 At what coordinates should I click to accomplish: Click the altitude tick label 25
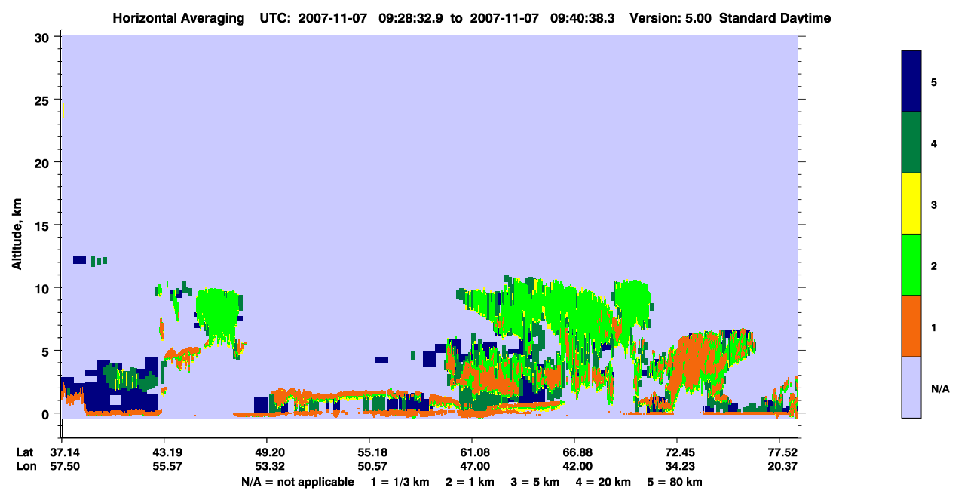click(44, 100)
